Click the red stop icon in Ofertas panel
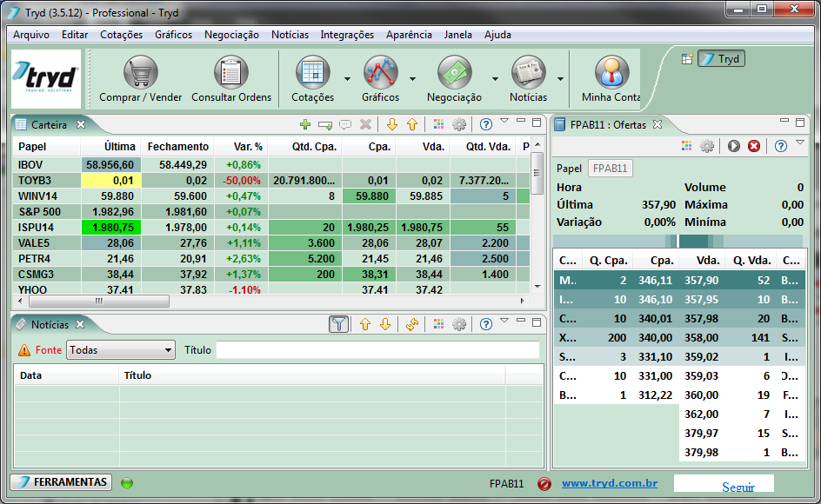Viewport: 821px width, 504px height. (x=754, y=146)
